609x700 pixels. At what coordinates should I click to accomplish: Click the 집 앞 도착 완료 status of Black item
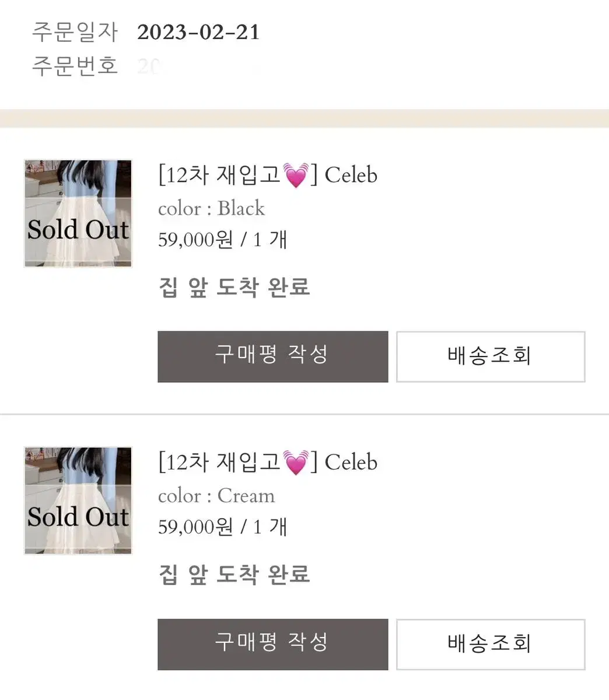[x=234, y=287]
